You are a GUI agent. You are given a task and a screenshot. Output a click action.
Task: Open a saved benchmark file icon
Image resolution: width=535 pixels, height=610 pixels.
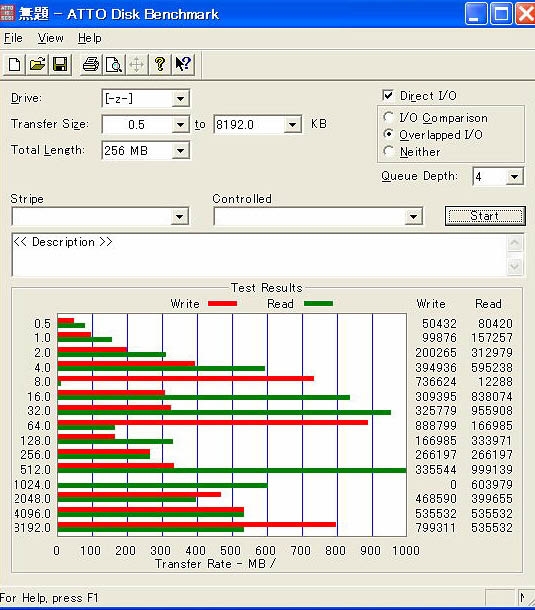click(x=37, y=64)
